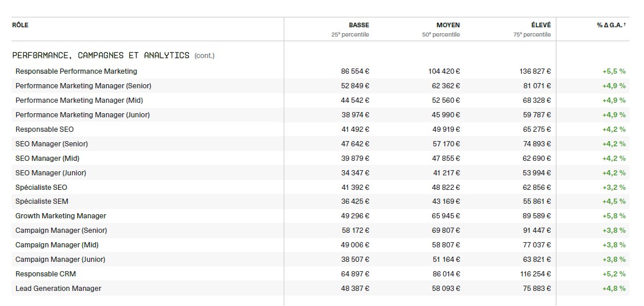The height and width of the screenshot is (306, 644).
Task: Click Performance Marketing Manager (Junior) role
Action: [82, 115]
